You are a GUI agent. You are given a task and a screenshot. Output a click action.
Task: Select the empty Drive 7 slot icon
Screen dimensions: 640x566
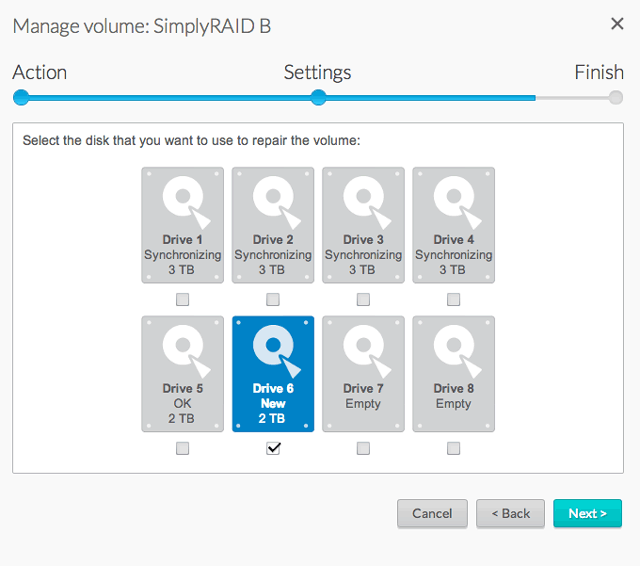pos(363,373)
